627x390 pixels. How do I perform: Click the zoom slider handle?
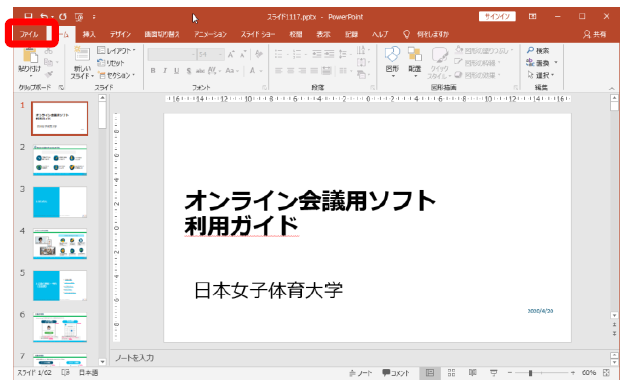(x=530, y=373)
